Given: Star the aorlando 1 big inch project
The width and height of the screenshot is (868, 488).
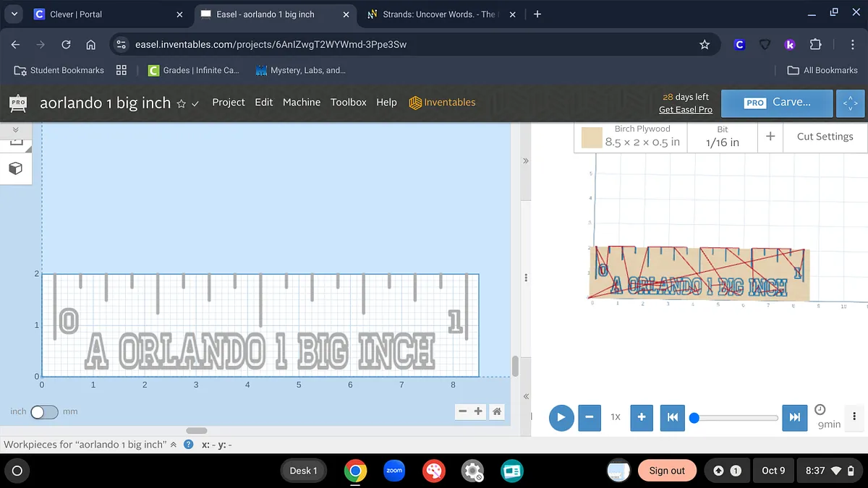Looking at the screenshot, I should point(182,103).
